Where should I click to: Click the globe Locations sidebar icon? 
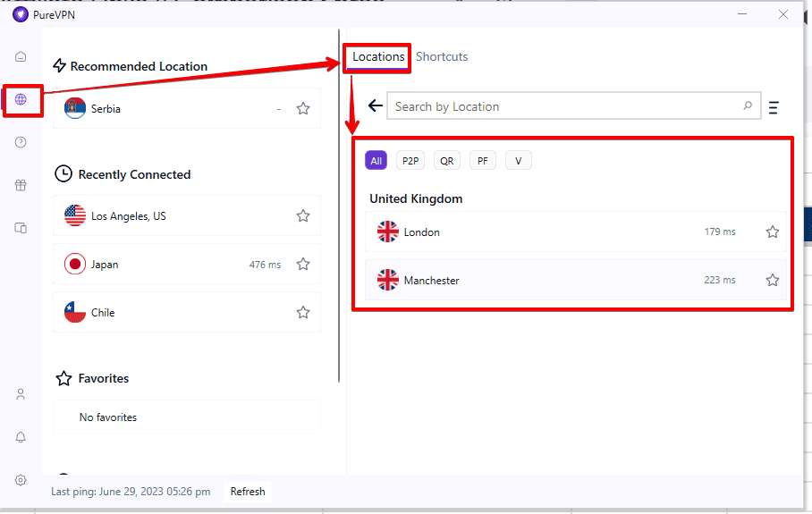coord(21,99)
